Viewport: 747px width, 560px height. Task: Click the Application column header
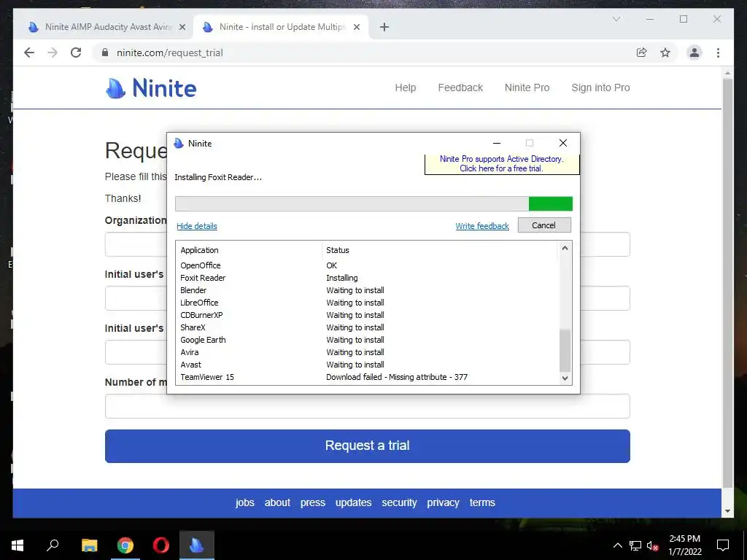tap(199, 250)
